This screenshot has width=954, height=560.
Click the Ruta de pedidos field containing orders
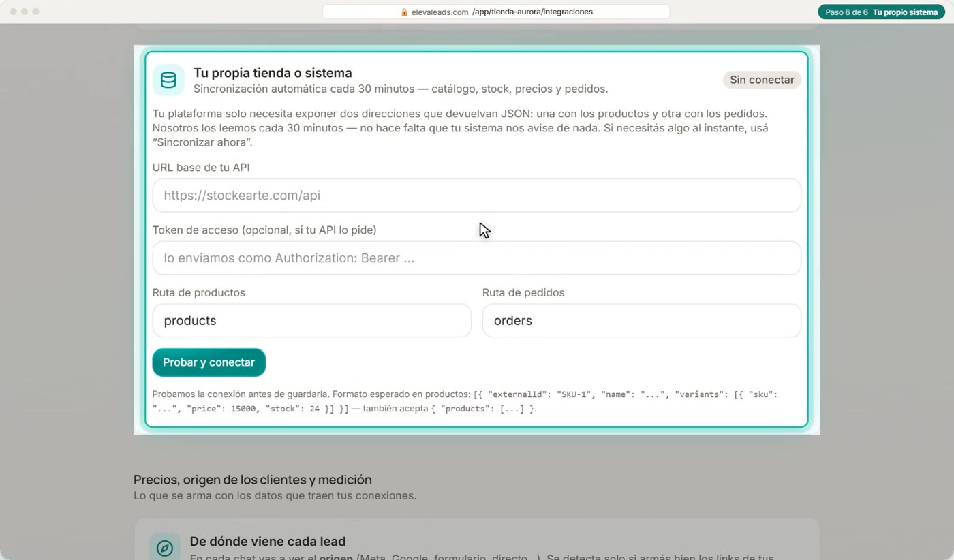641,320
